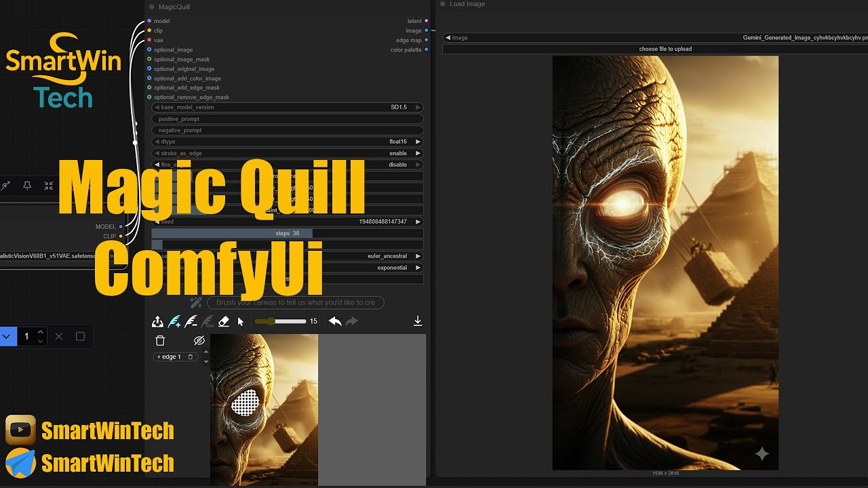Image resolution: width=868 pixels, height=488 pixels.
Task: Click the magic wand icon beside the prompt box
Action: click(196, 302)
